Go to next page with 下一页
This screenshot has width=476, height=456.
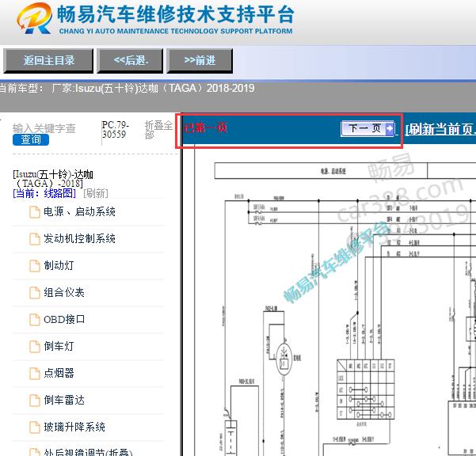tap(367, 128)
